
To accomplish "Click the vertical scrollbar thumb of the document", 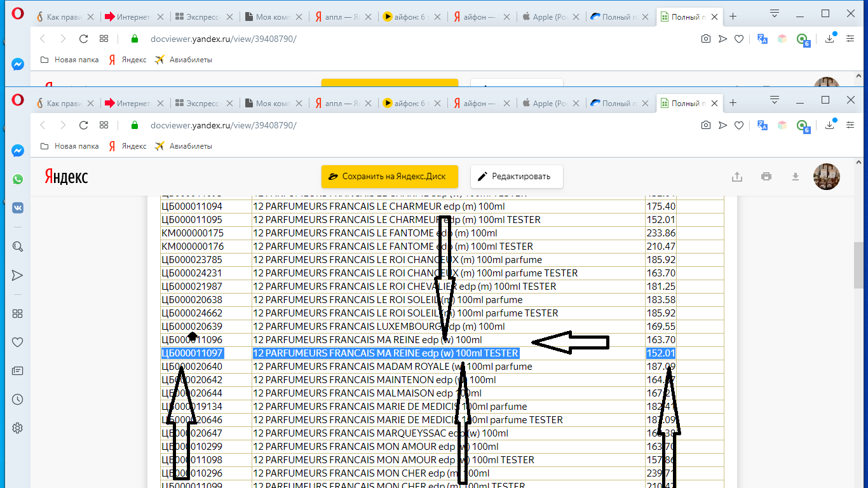I will [x=858, y=264].
